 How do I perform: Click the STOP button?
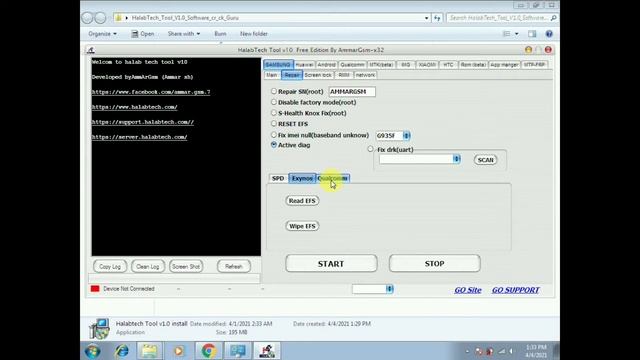click(x=434, y=264)
